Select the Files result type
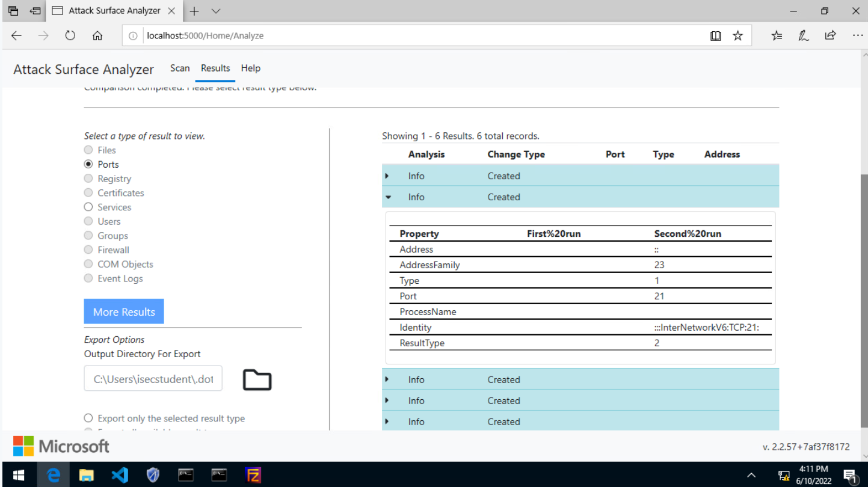868x487 pixels. click(88, 150)
